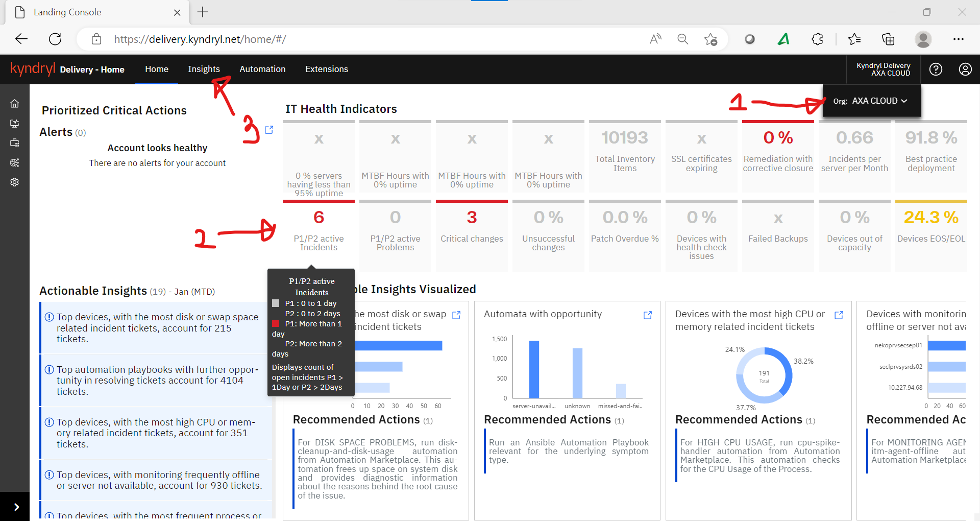The height and width of the screenshot is (521, 980).
Task: Open the Extensions navigation tab
Action: (x=327, y=69)
